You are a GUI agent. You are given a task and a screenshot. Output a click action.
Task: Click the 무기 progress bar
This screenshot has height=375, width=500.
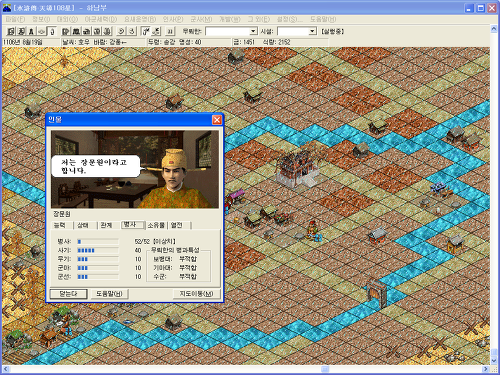point(98,259)
